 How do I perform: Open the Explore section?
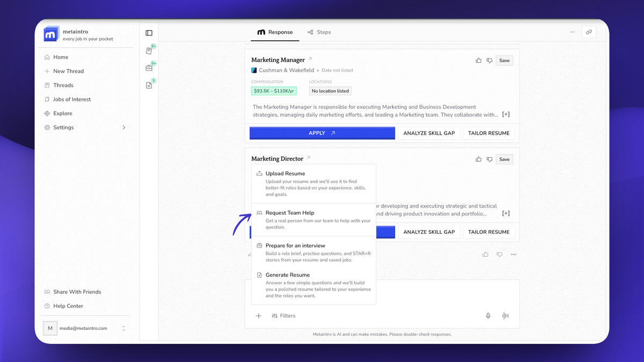point(58,113)
